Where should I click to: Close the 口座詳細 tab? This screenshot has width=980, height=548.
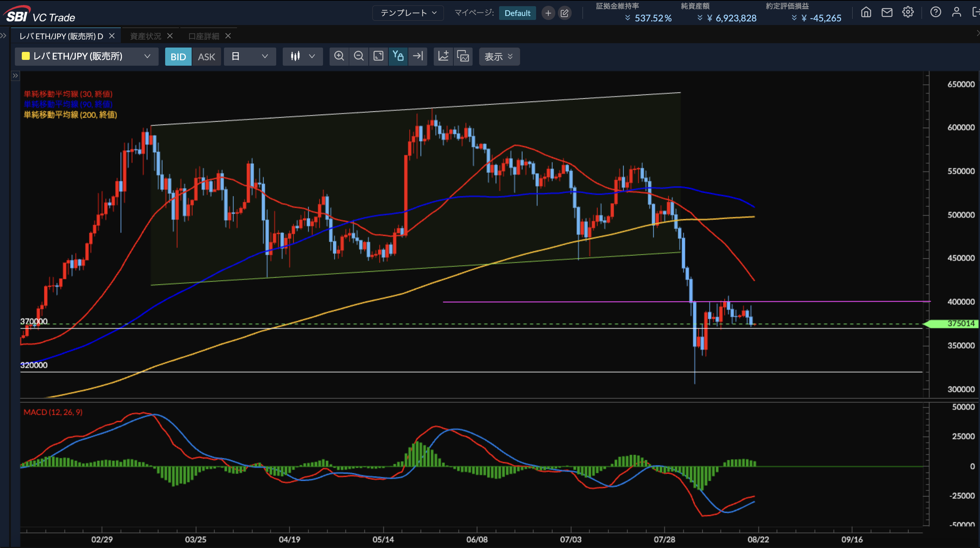coord(228,36)
